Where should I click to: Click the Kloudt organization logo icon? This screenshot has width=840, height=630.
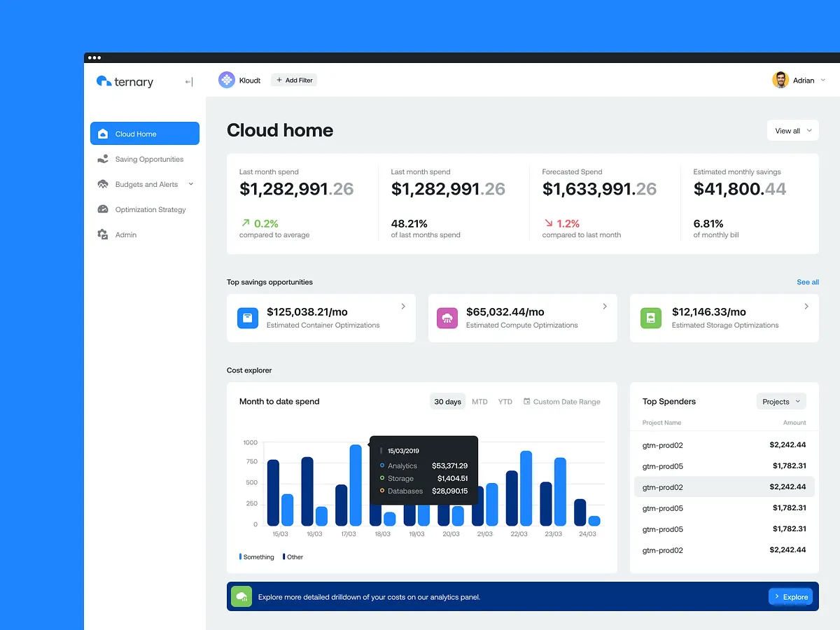pyautogui.click(x=227, y=80)
